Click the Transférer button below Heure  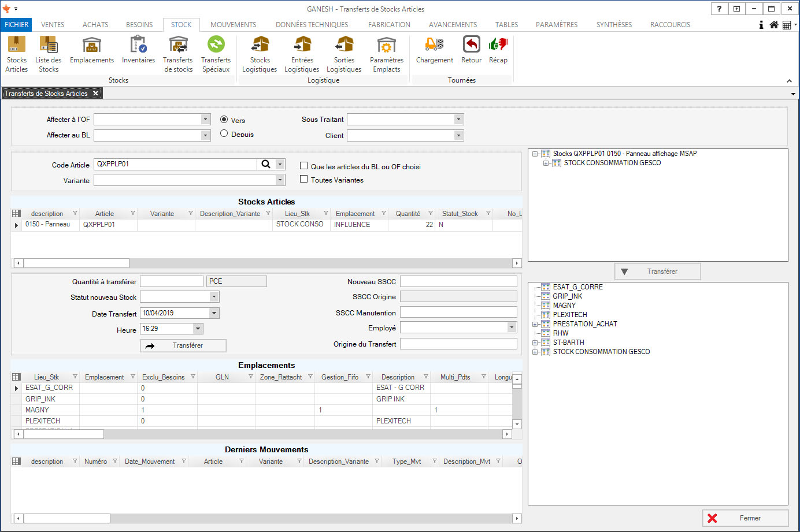pyautogui.click(x=183, y=345)
